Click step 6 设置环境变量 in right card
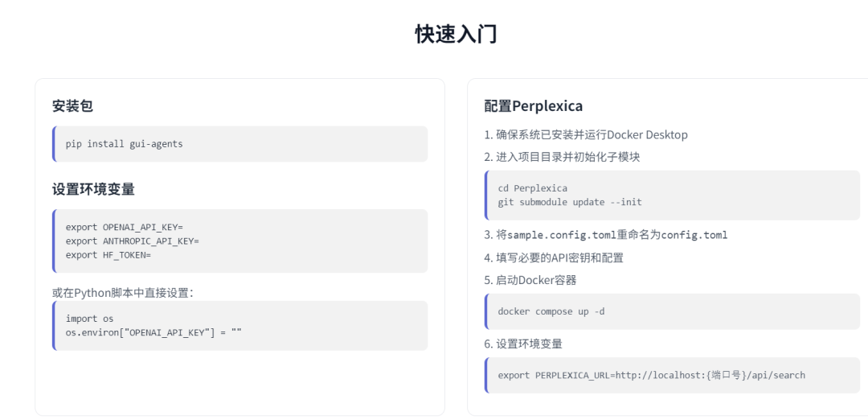 pyautogui.click(x=523, y=344)
